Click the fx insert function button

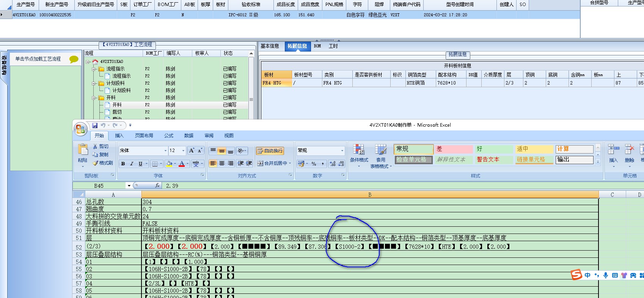157,185
